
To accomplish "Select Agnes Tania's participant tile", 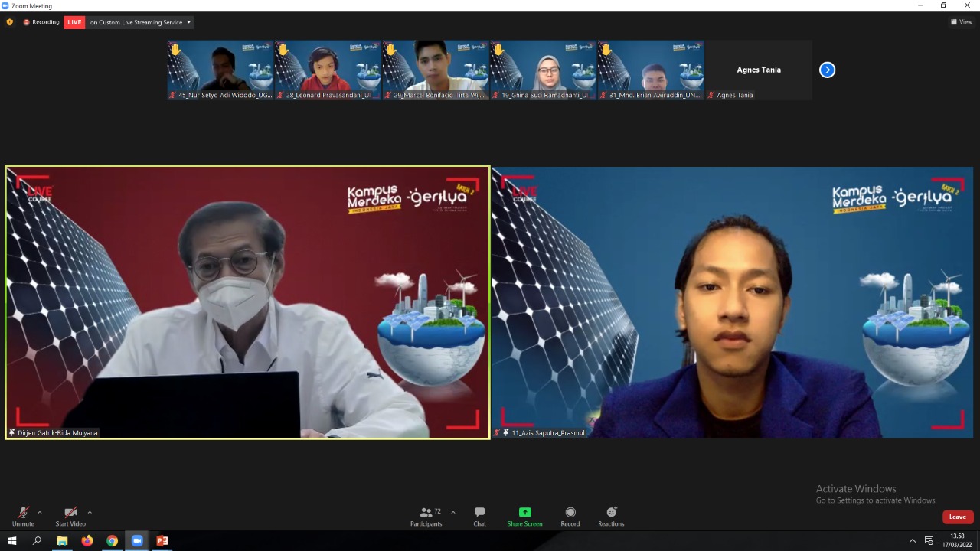I will coord(759,70).
